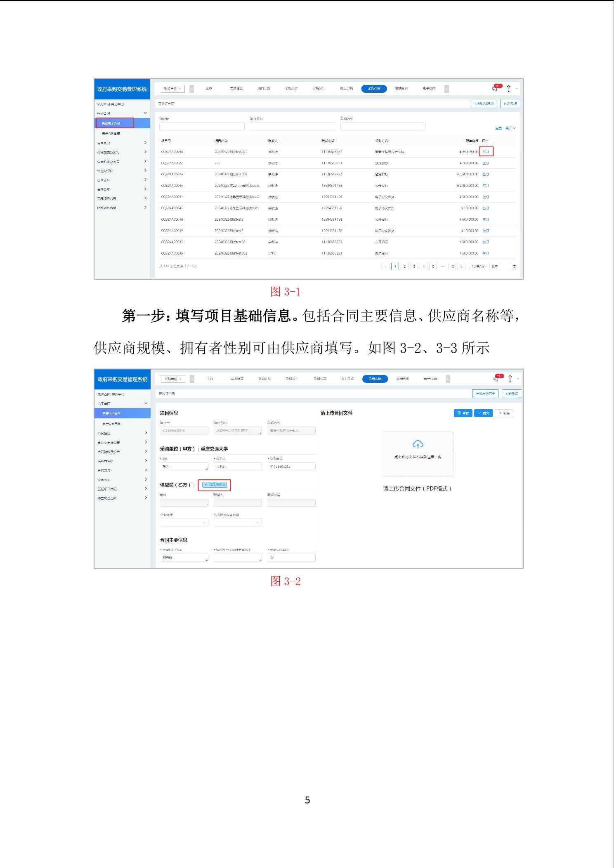
Task: Open page size dropdown showing 10条/页
Action: (x=479, y=267)
